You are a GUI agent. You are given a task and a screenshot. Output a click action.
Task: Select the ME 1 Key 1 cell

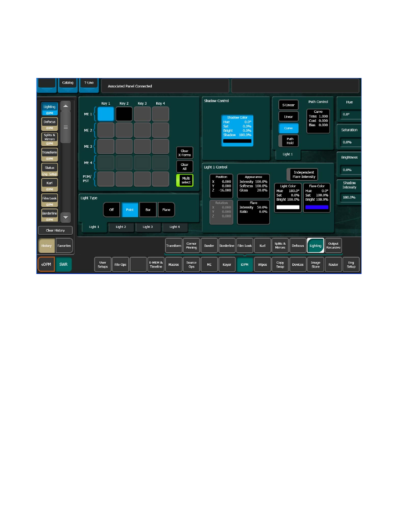(x=106, y=114)
